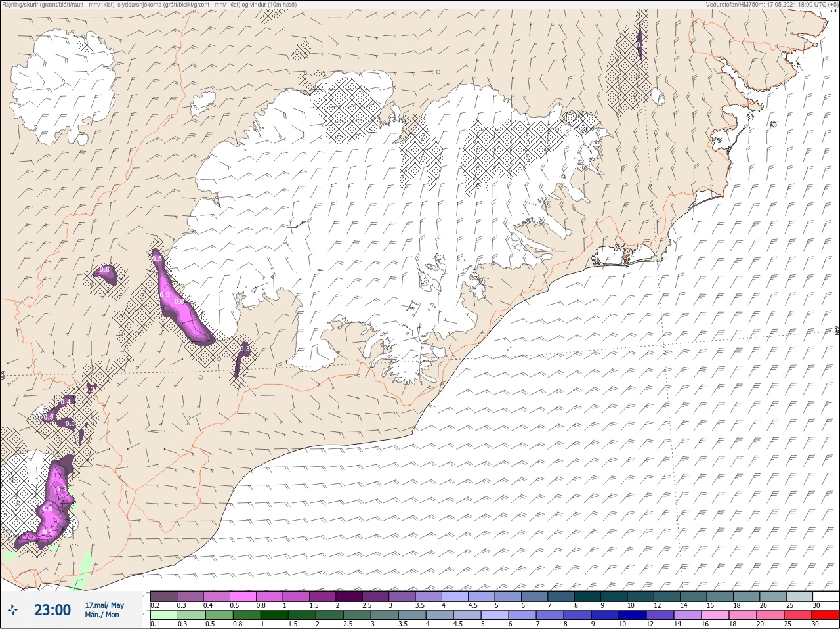Click the compass star icon beside 23:00

pyautogui.click(x=12, y=610)
